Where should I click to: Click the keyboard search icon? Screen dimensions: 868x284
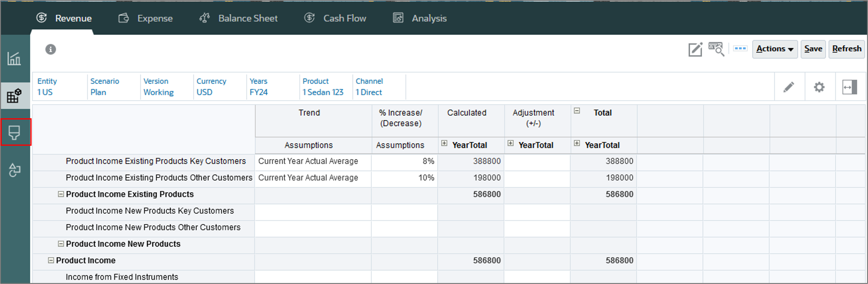[716, 49]
